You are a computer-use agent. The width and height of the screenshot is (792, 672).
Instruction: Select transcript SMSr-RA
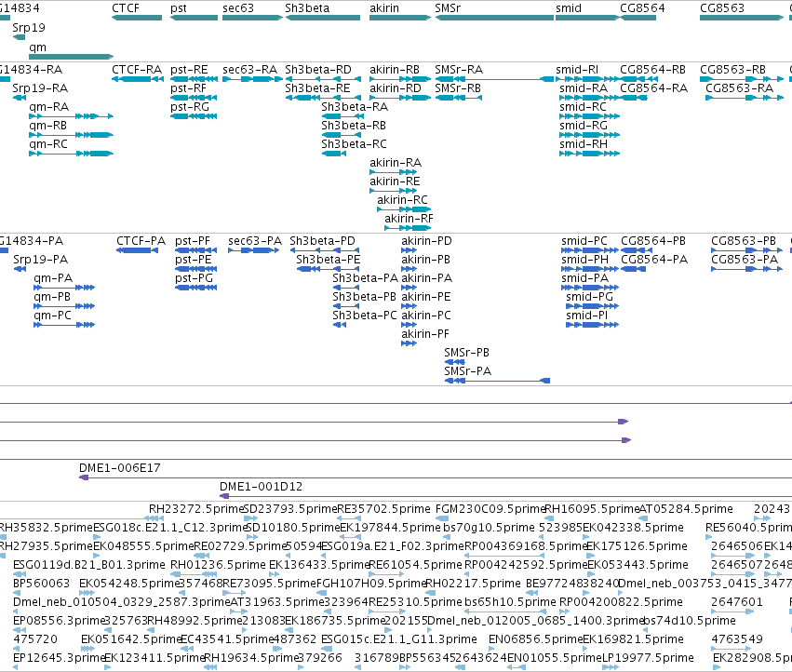494,79
